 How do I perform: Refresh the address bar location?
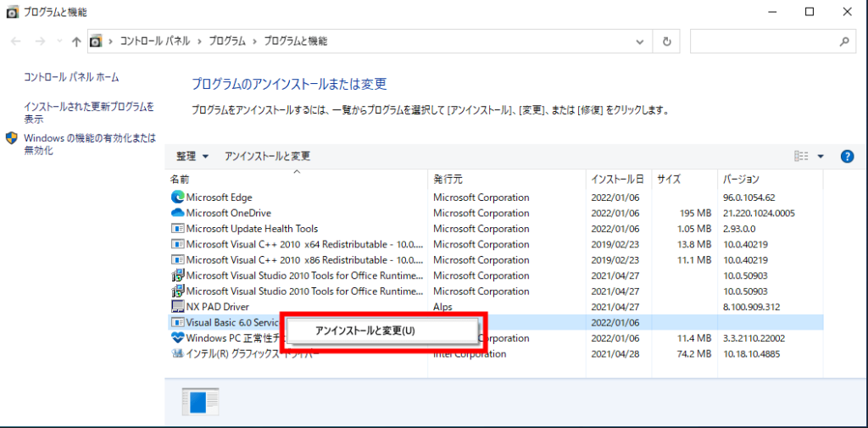[x=667, y=42]
